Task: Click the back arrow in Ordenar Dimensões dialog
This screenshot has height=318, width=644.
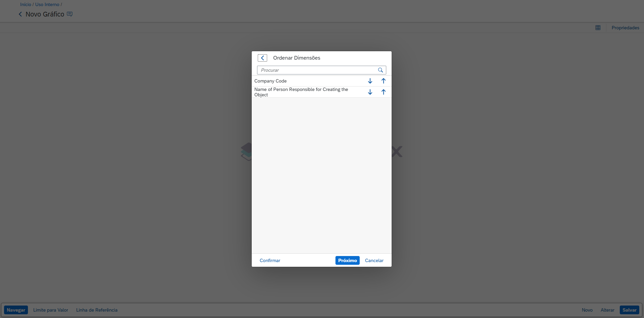Action: coord(262,58)
